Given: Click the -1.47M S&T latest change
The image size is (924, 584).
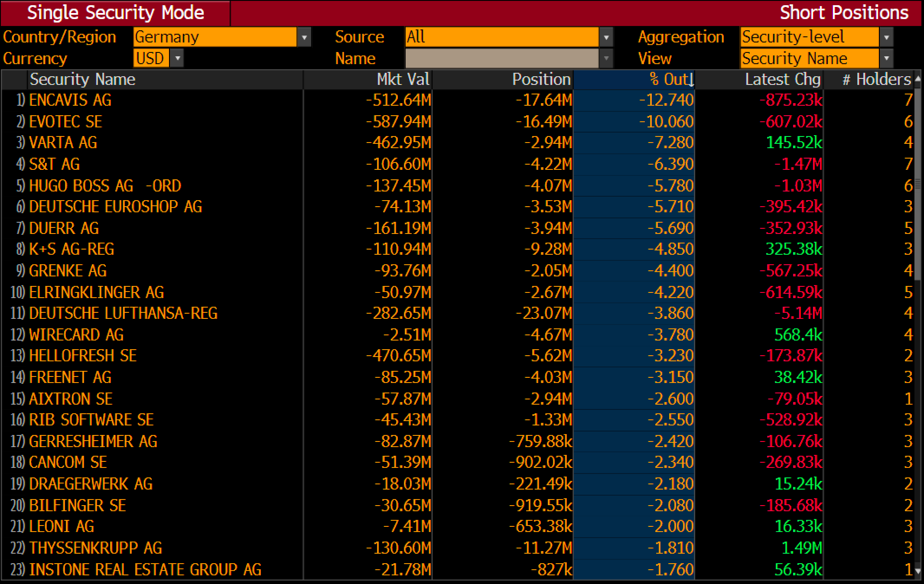Looking at the screenshot, I should tap(799, 164).
